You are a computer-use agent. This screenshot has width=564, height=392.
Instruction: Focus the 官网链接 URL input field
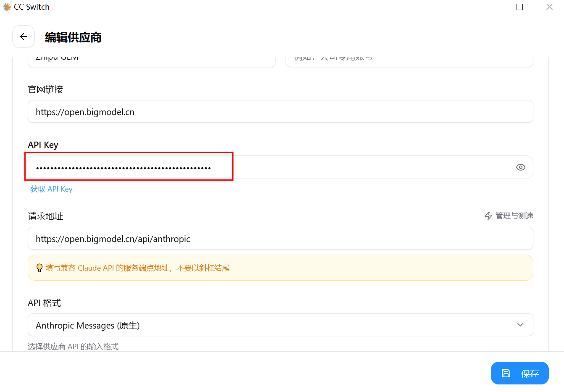coord(281,112)
